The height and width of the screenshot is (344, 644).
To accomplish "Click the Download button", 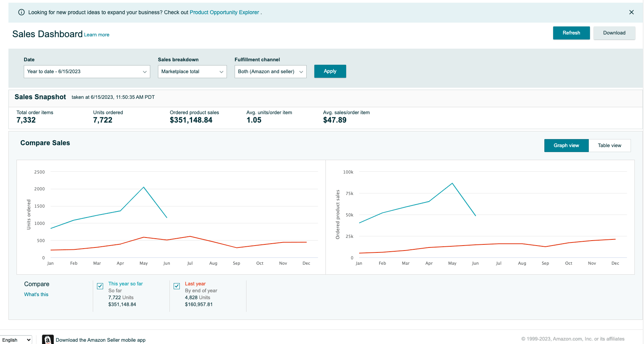I will point(614,33).
